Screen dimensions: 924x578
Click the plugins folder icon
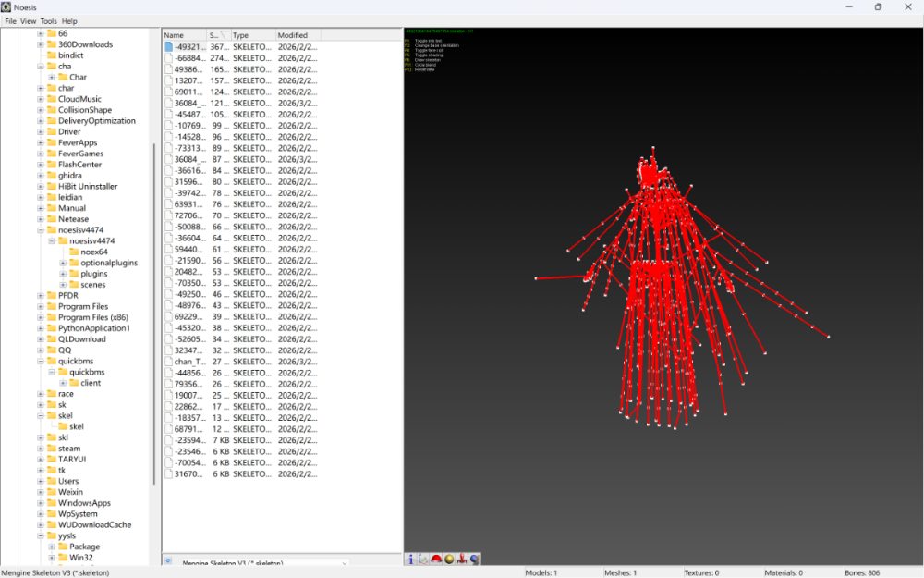pos(74,274)
